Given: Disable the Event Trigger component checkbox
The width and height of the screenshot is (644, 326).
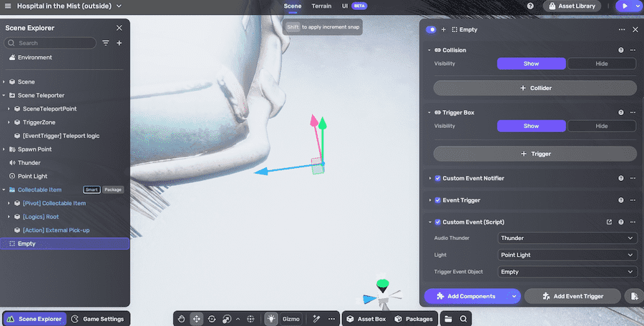Looking at the screenshot, I should click(x=438, y=200).
